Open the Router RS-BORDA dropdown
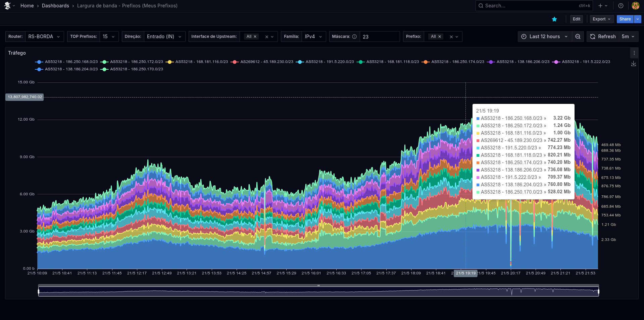This screenshot has height=320, width=644. (x=44, y=37)
